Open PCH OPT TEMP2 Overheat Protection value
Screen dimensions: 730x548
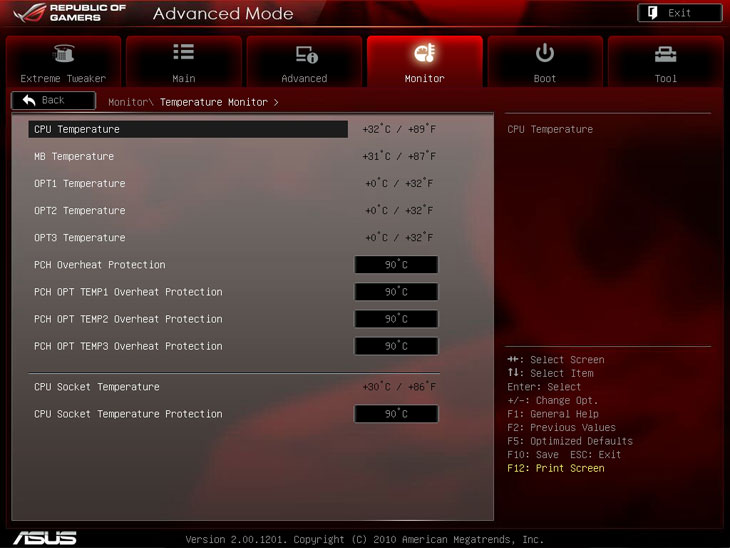pyautogui.click(x=396, y=319)
